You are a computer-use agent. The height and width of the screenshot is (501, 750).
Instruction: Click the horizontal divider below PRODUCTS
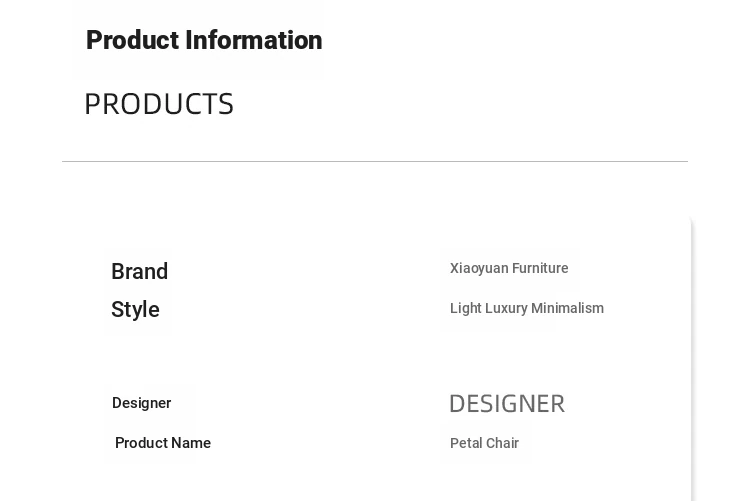(x=375, y=162)
